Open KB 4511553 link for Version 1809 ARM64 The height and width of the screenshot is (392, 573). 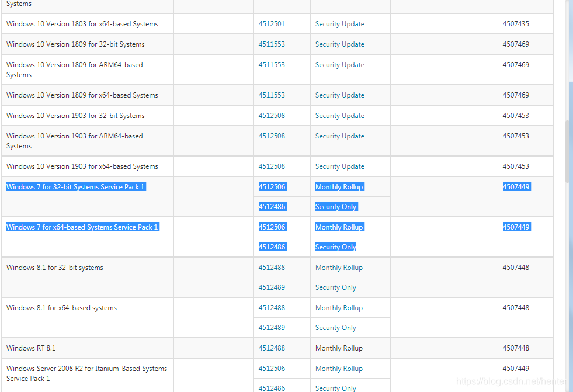point(272,65)
